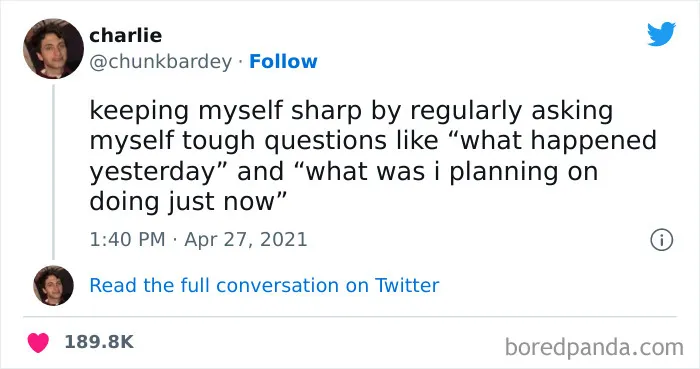Click the vertical thread line below the avatar

coord(54,172)
